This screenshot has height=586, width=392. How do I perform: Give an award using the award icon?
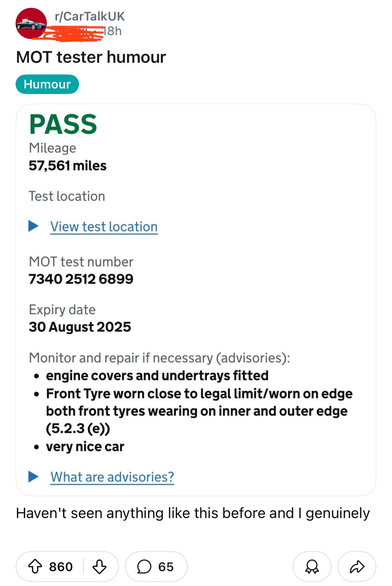[x=312, y=566]
